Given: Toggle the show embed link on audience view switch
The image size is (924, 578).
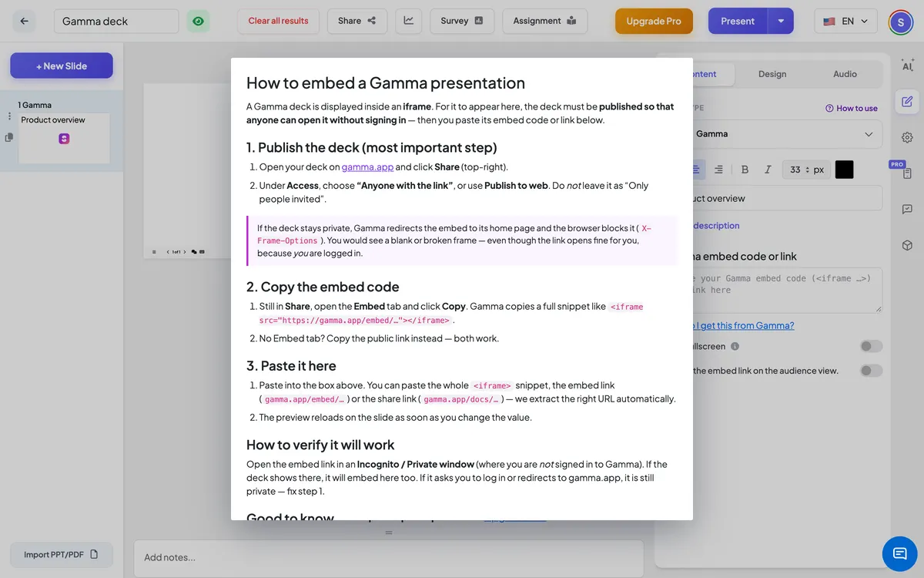Looking at the screenshot, I should (871, 371).
